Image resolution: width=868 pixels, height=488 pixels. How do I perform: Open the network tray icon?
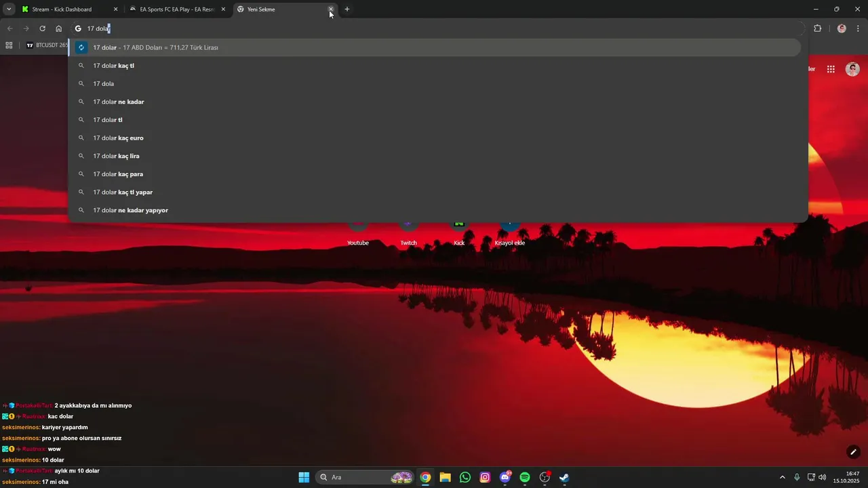point(811,477)
